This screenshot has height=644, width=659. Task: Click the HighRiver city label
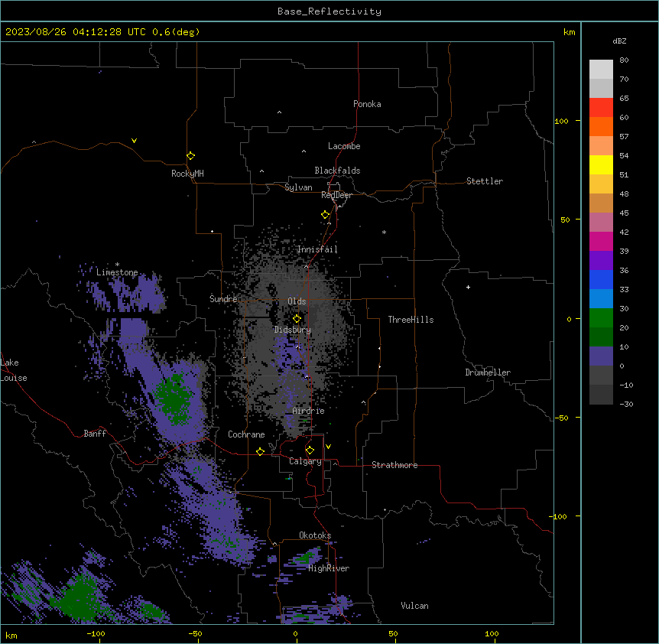click(x=329, y=568)
